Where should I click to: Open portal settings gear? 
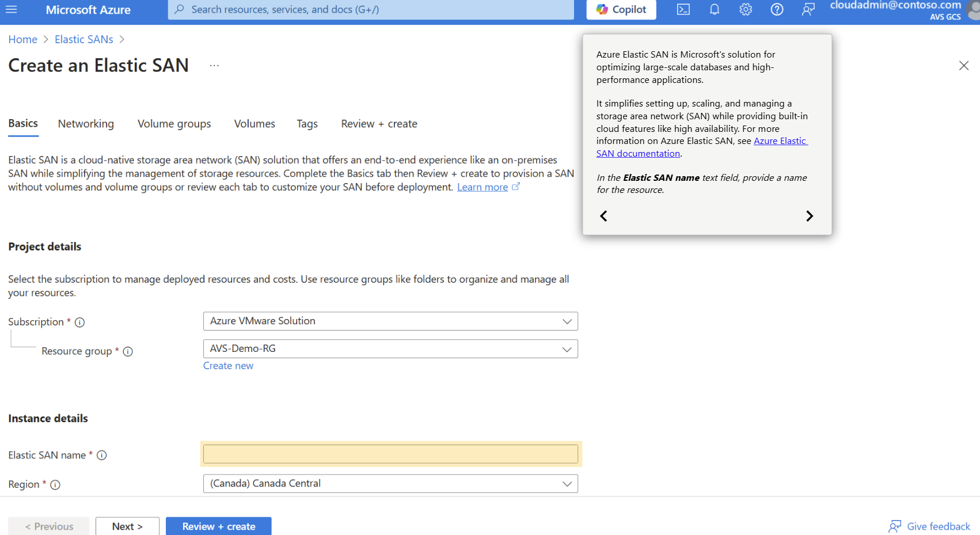tap(746, 9)
